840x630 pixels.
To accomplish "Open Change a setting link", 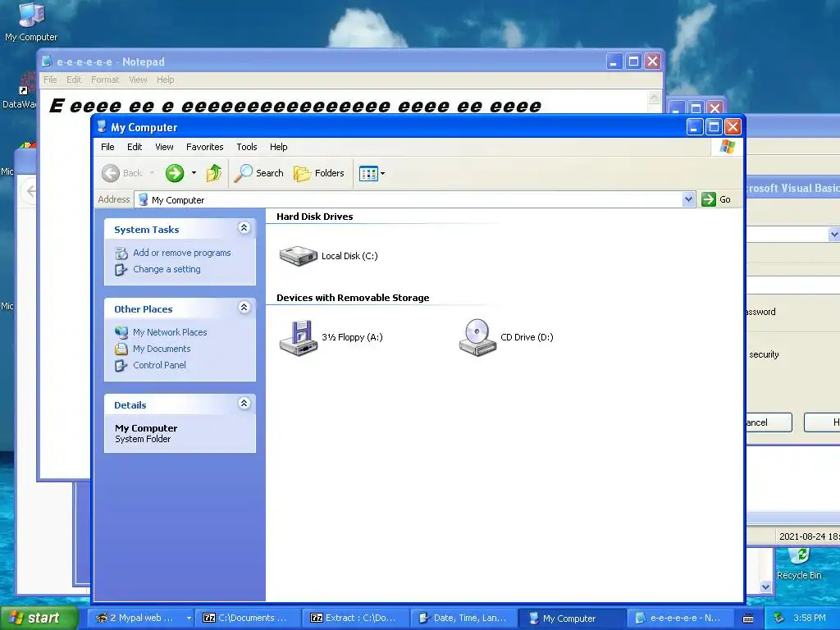I will tap(167, 269).
